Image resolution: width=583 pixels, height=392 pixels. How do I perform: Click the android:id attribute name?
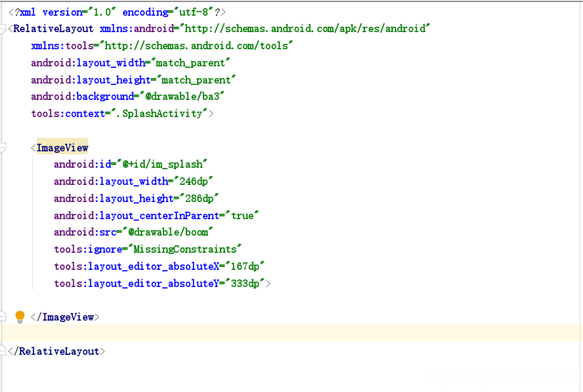point(82,164)
